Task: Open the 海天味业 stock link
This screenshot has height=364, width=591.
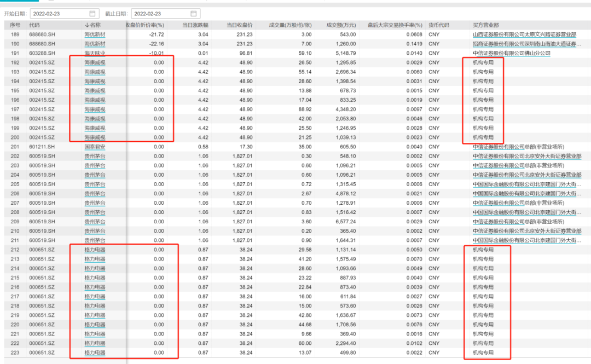Action: tap(95, 53)
